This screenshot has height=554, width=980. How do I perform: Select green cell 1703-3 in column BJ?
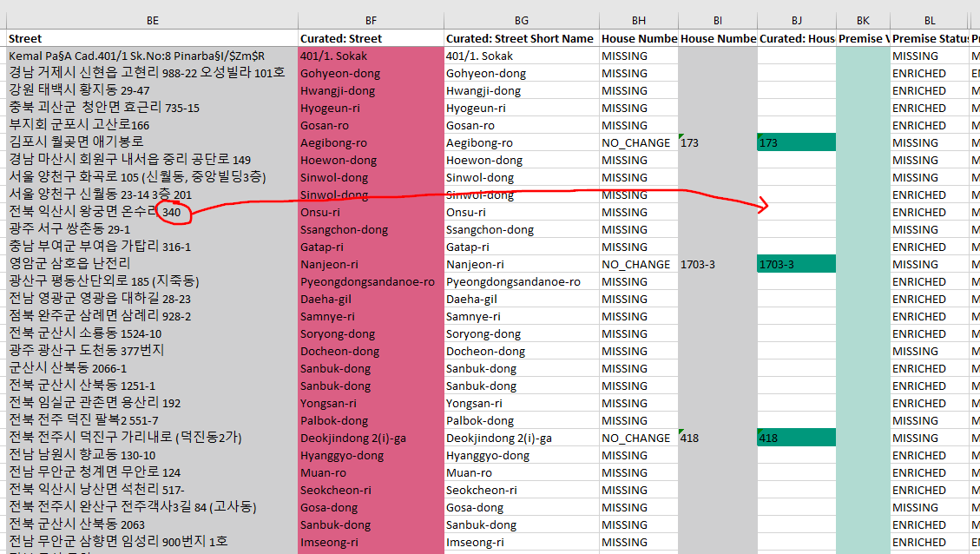pyautogui.click(x=796, y=264)
